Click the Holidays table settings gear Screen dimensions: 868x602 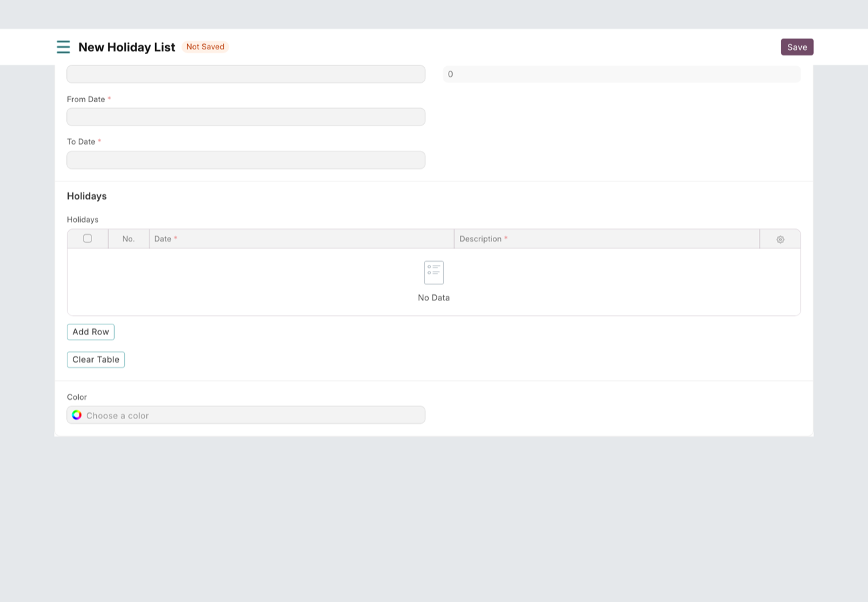780,239
